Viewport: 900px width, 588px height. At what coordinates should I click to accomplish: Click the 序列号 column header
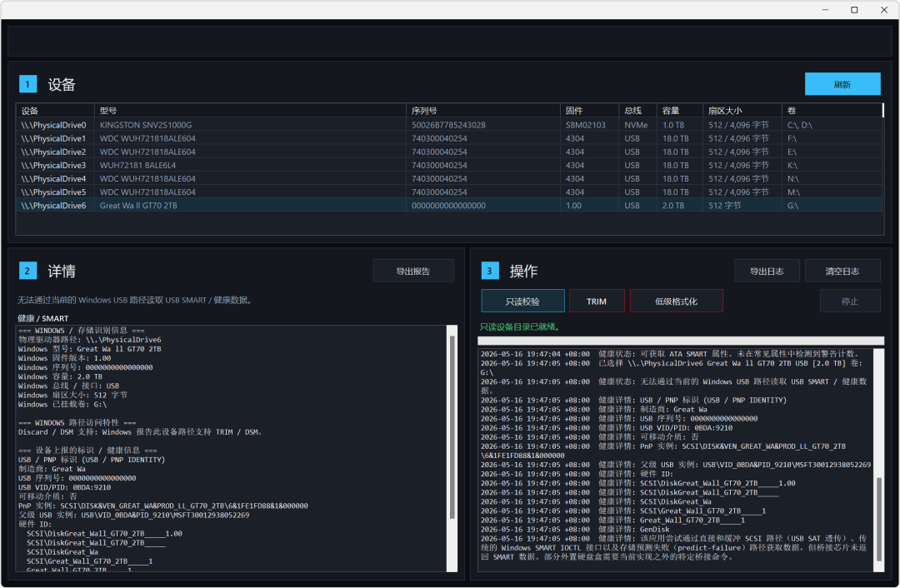(482, 111)
